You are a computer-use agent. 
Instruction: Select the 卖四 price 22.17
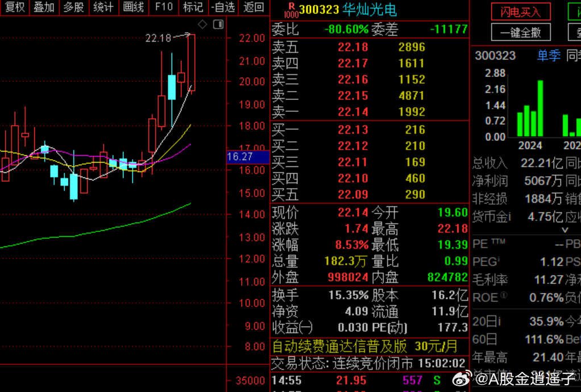coord(352,63)
